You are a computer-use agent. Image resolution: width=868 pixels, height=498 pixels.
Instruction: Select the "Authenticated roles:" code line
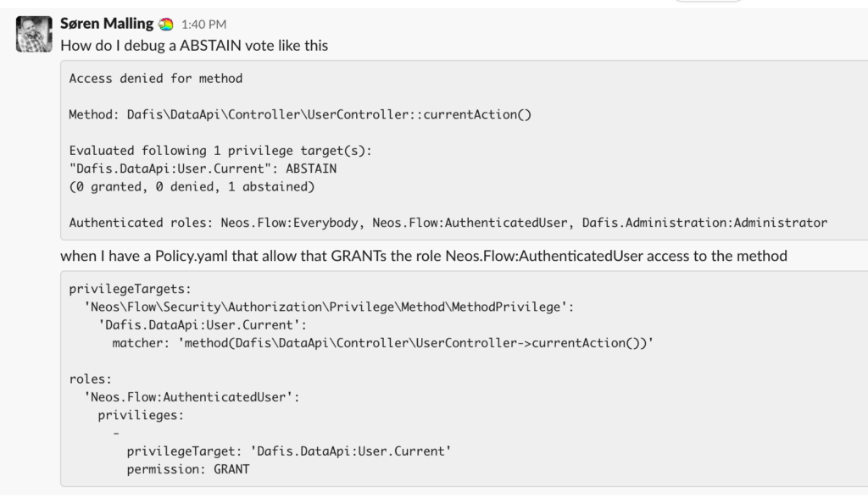(448, 223)
